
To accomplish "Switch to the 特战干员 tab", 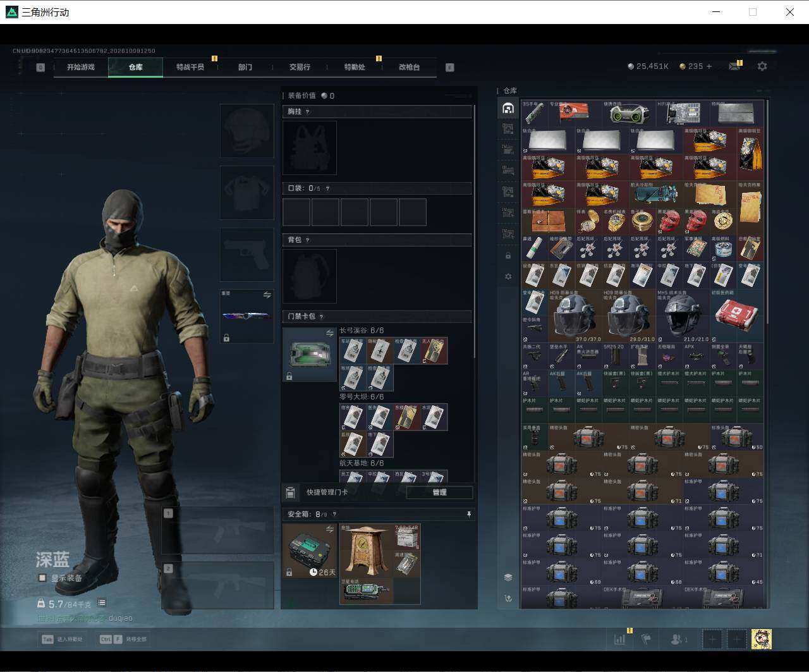I will pos(190,67).
